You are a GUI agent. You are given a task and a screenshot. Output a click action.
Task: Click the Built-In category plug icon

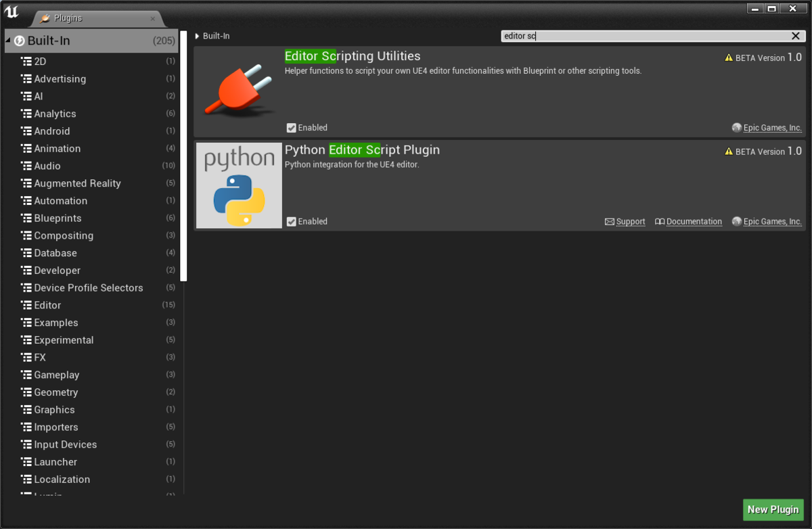coord(20,41)
